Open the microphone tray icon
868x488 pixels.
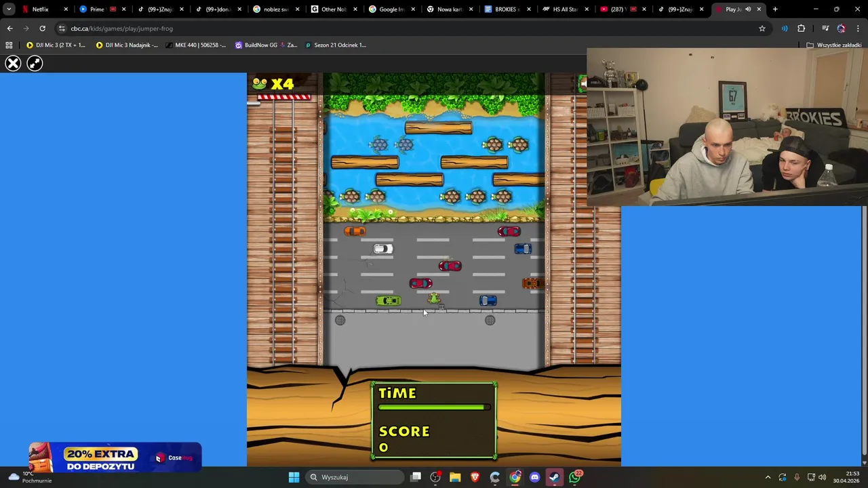click(797, 477)
